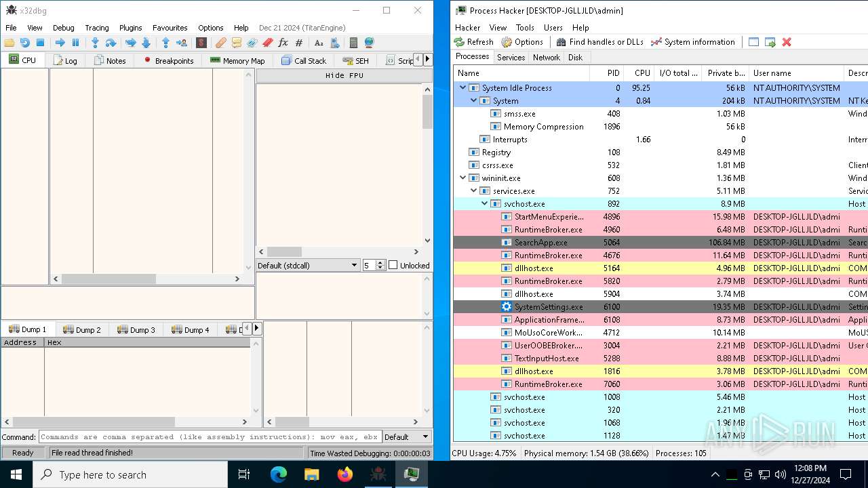Screen dimensions: 868x488
Task: Click the Restart debuggee icon in x32dbg
Action: tap(24, 43)
